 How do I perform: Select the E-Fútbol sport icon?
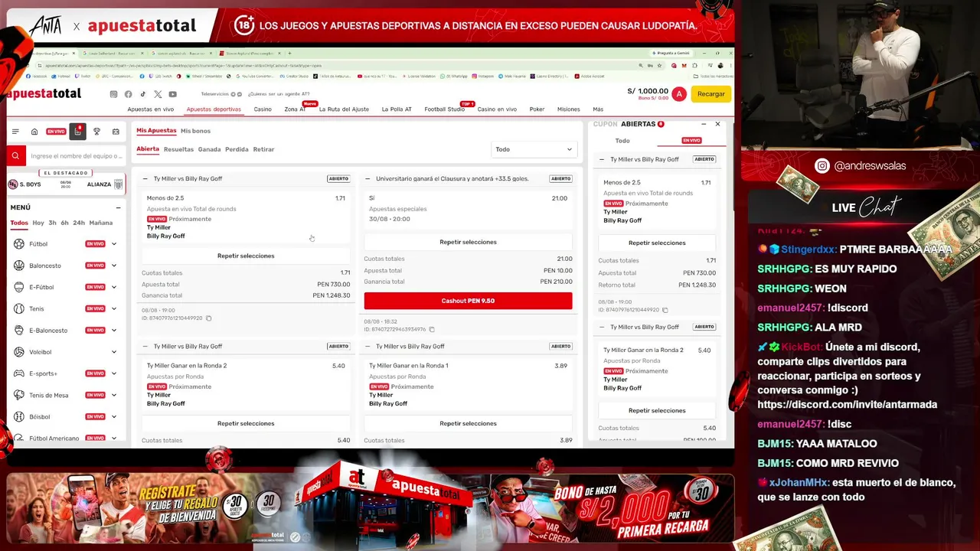click(19, 287)
